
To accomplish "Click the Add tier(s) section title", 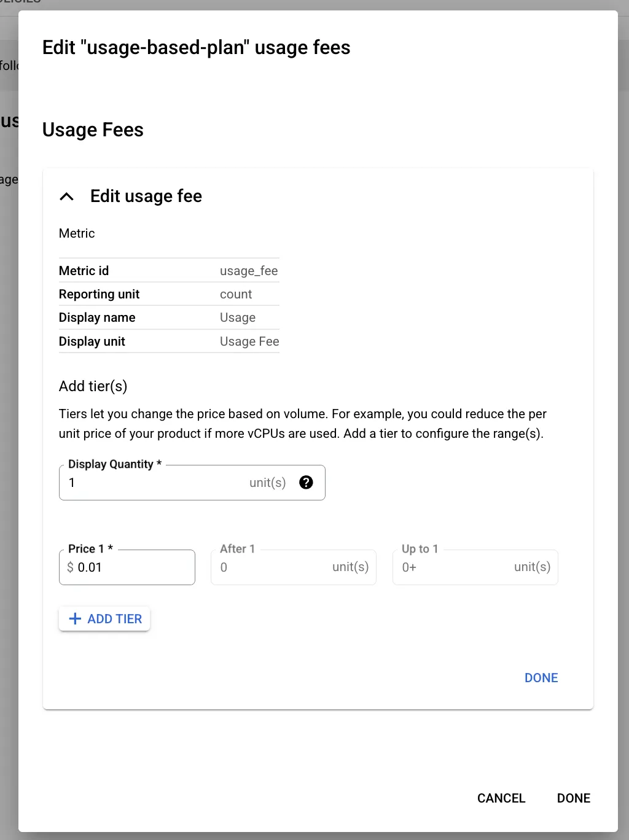I will (93, 386).
